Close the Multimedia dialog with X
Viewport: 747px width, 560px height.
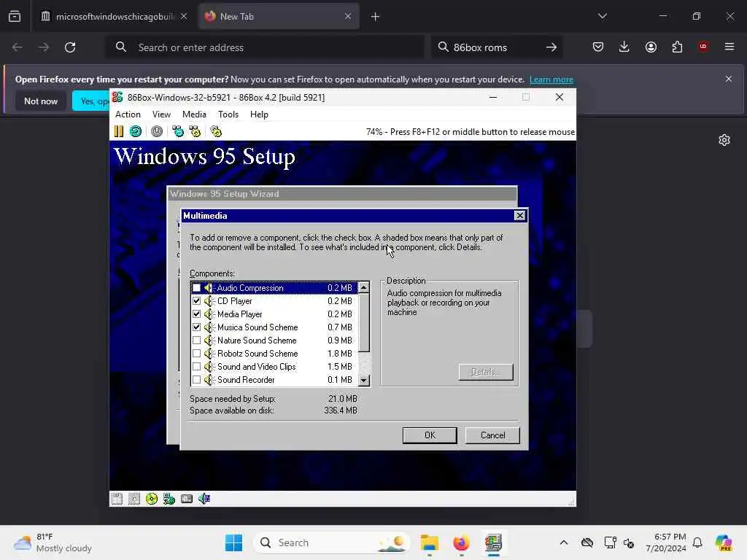pyautogui.click(x=519, y=216)
